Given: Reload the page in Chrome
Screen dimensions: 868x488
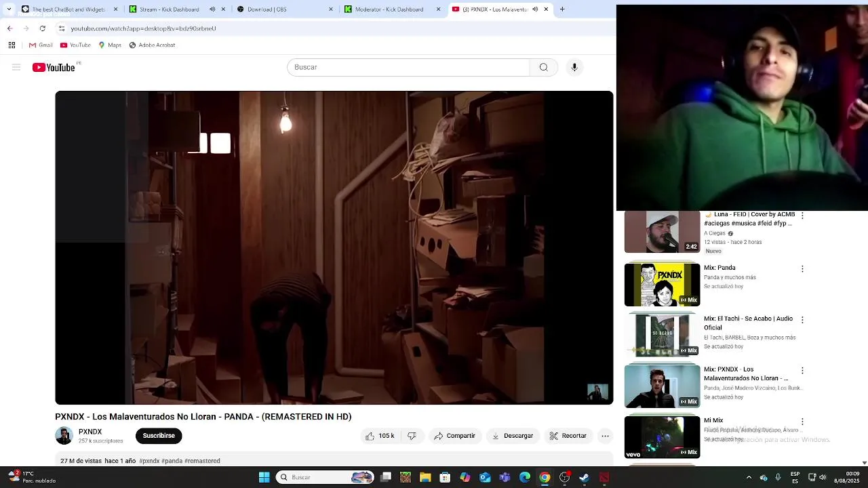Looking at the screenshot, I should (42, 28).
